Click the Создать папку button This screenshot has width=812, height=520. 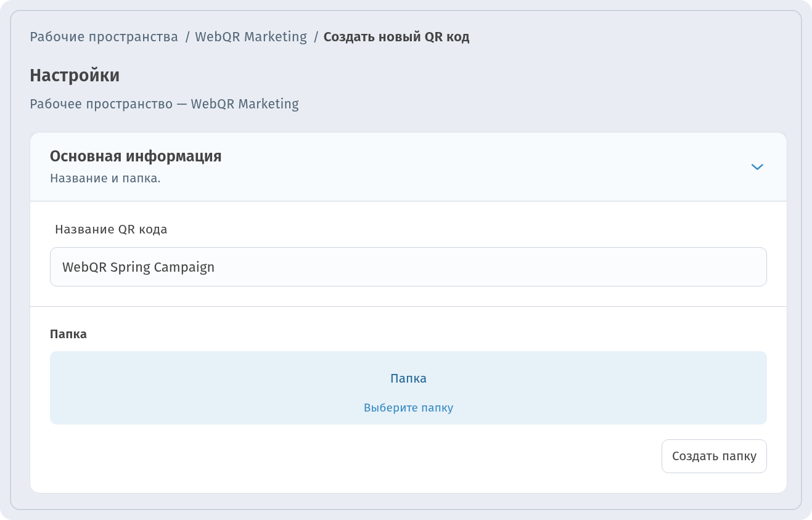tap(714, 456)
